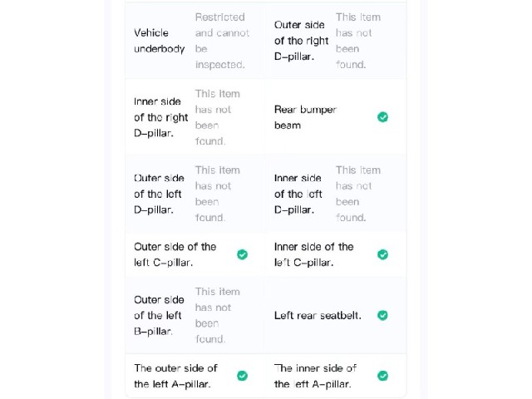Screen dimensions: 532x399
Task: Select the 'Inner side of the left D-pillar' label
Action: click(298, 194)
